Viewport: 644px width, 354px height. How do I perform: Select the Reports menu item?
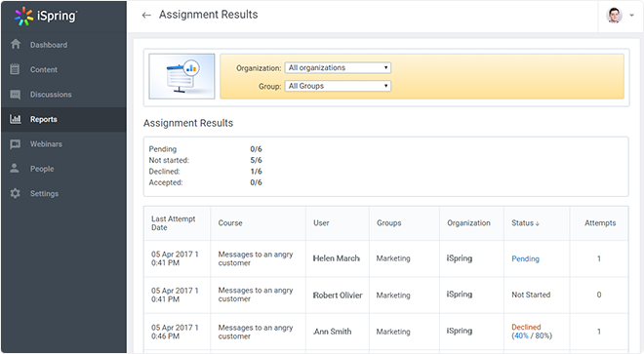(44, 119)
